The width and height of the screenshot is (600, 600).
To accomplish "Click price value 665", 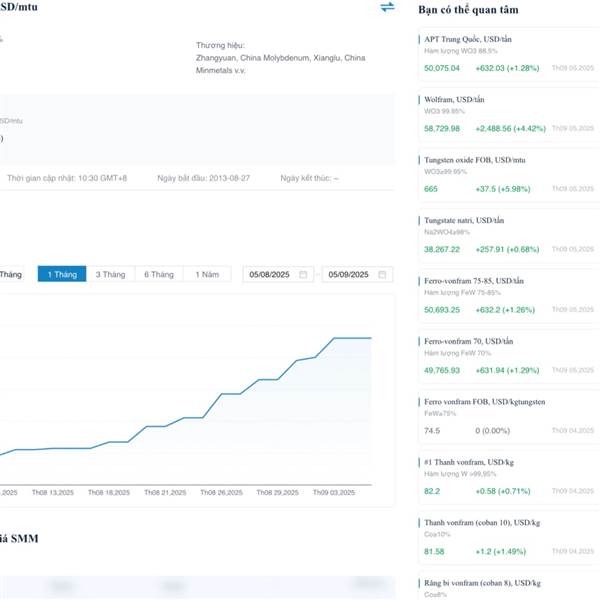I will 430,189.
